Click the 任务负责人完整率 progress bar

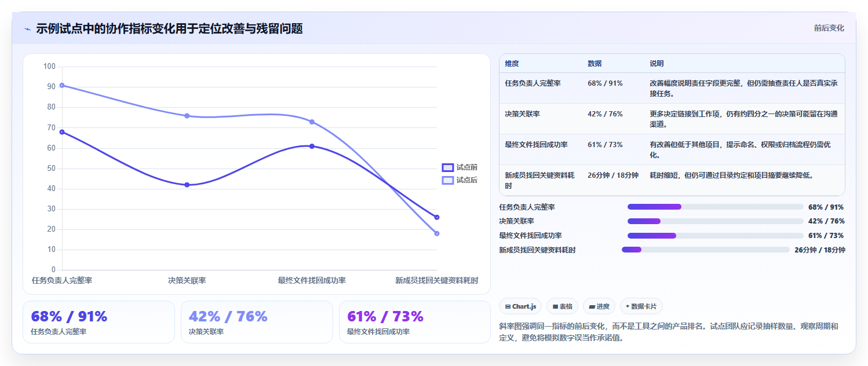[x=715, y=207]
